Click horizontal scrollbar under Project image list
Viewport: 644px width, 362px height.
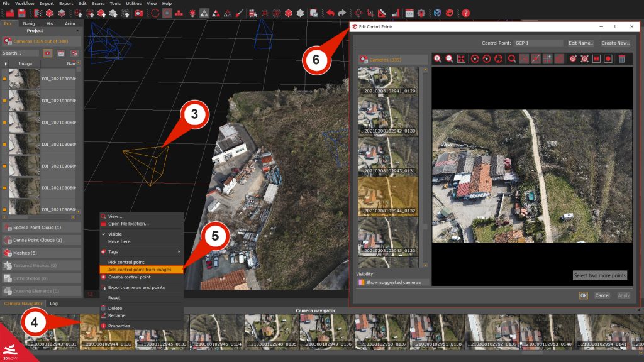(x=39, y=217)
